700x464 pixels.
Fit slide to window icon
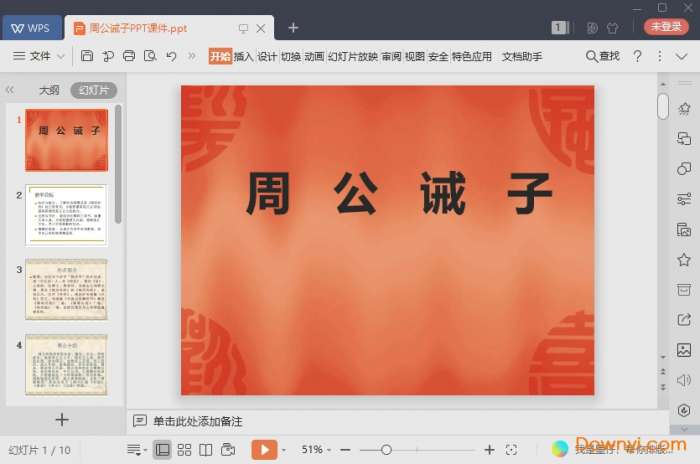511,450
